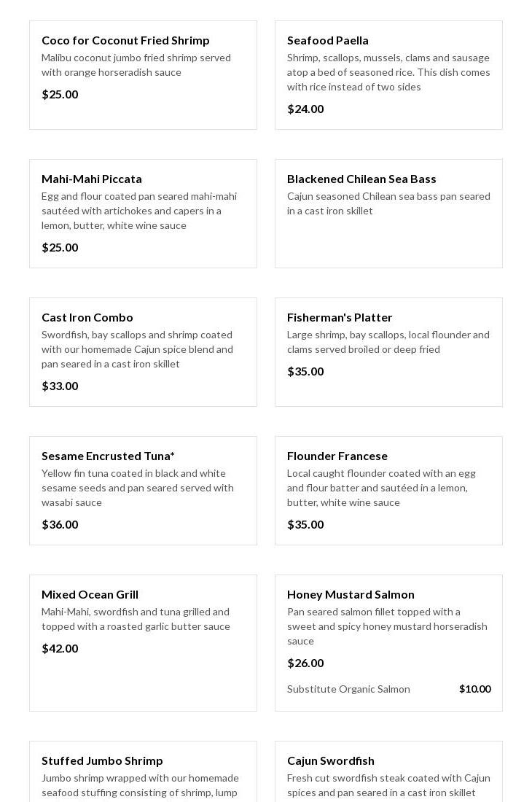Click the Mahi-Mahi Piccata title

(x=92, y=179)
